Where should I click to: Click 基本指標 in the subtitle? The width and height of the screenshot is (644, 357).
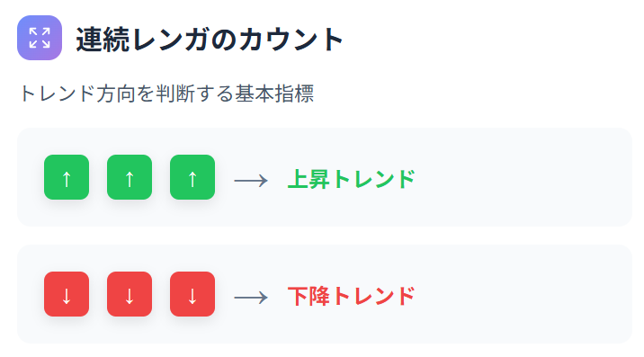[274, 94]
